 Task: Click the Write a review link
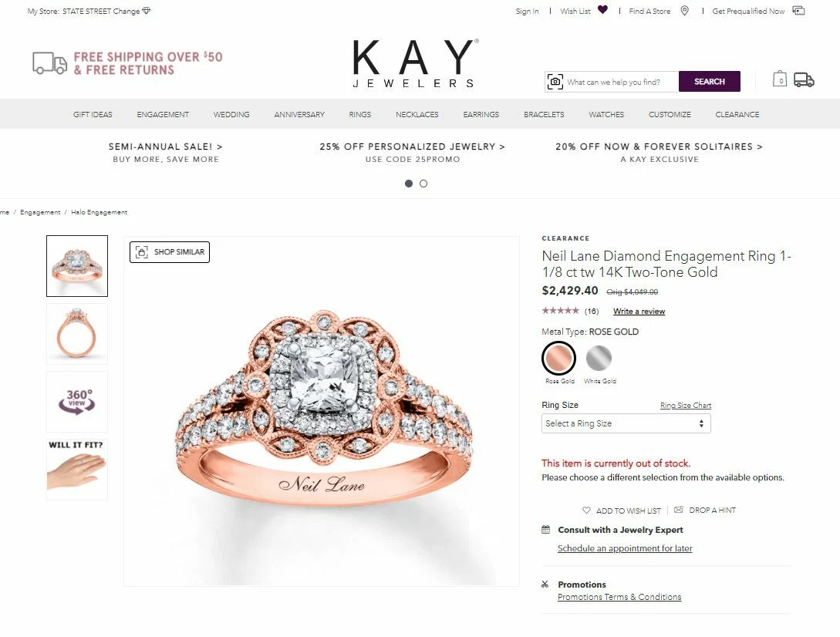click(x=639, y=312)
